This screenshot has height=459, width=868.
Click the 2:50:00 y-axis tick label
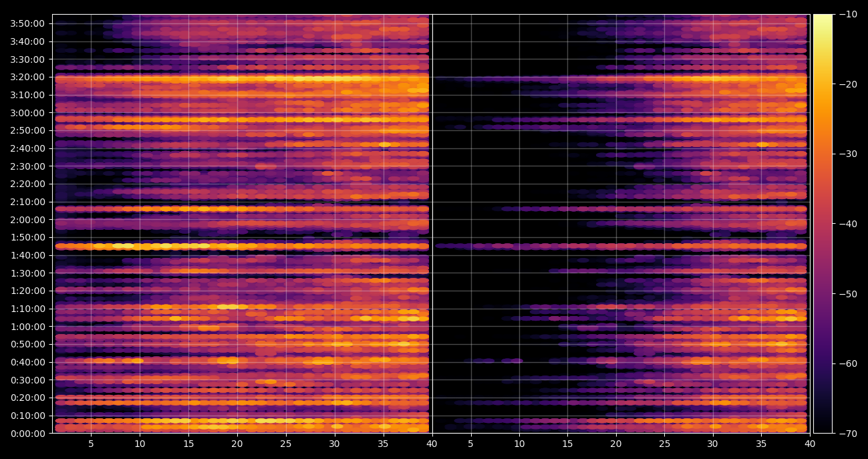[x=28, y=130]
